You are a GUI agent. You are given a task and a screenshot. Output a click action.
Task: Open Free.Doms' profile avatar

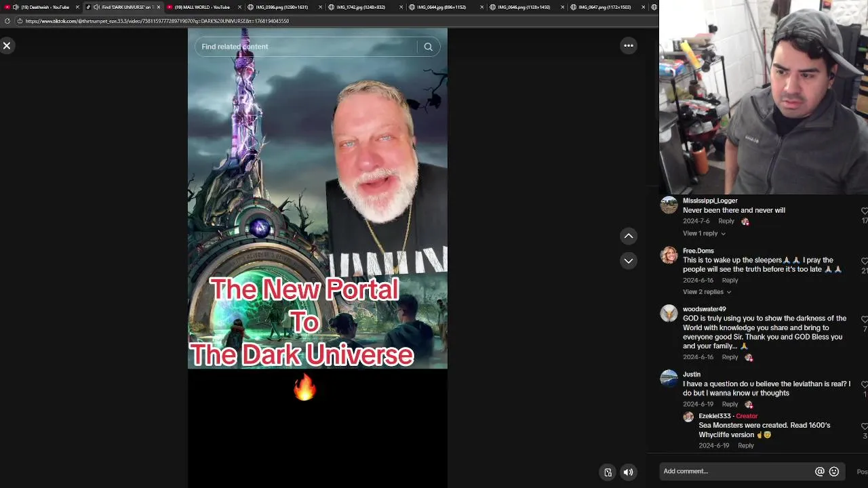click(669, 256)
